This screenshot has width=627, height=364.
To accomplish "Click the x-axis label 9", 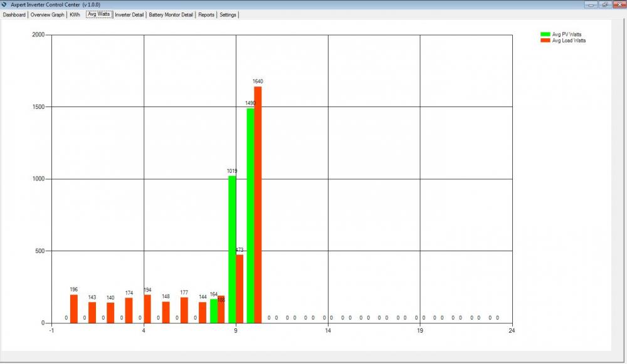I will point(236,330).
